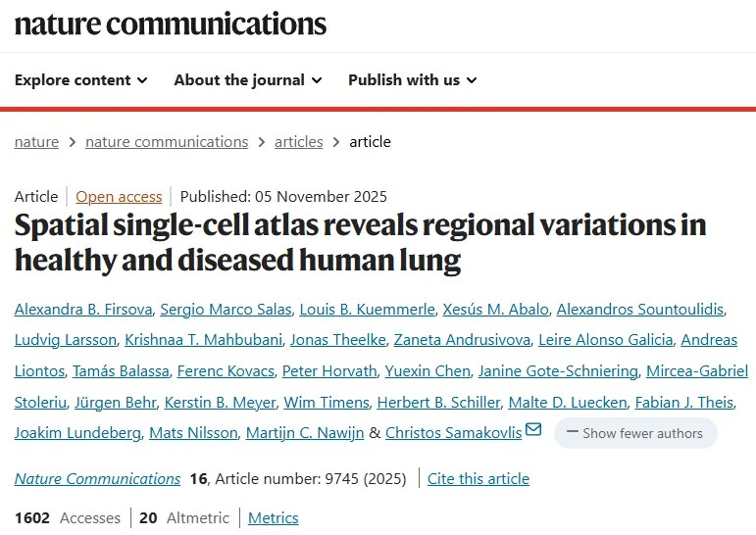756x535 pixels.
Task: Open nature communications breadcrumb link
Action: tap(167, 142)
